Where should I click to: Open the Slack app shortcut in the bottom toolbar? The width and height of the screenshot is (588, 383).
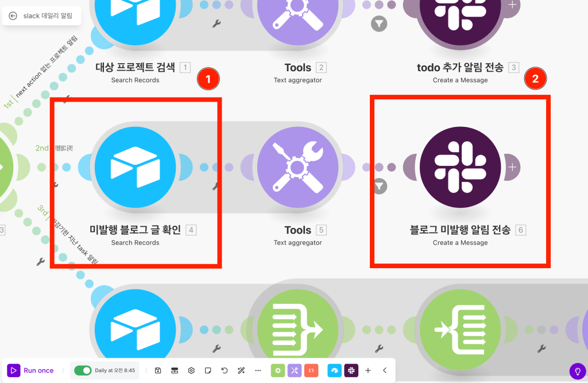tap(351, 370)
